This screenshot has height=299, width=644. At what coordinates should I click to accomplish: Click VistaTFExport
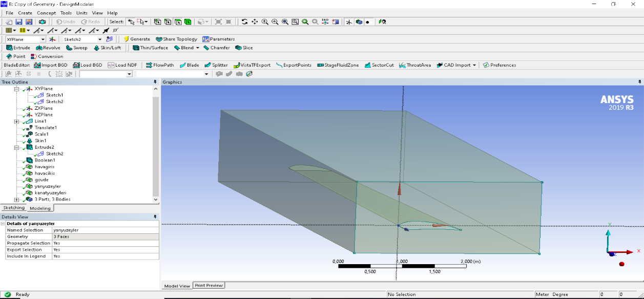pos(252,65)
